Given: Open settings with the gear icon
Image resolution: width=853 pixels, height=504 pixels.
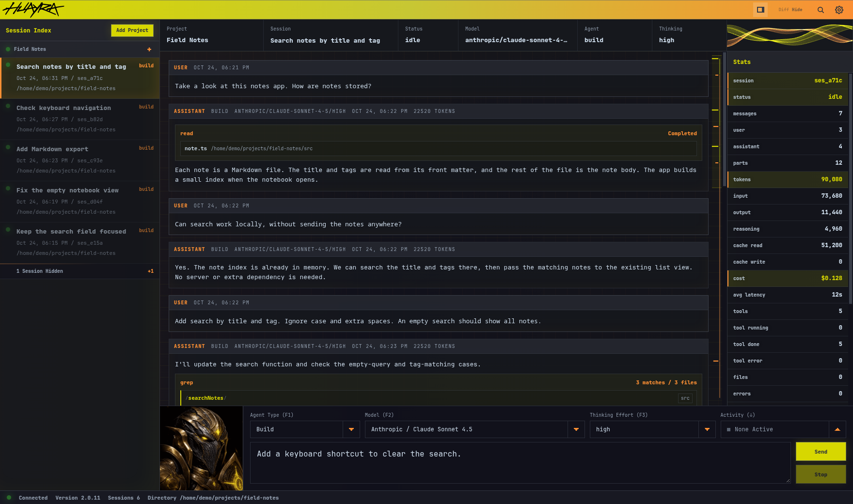Looking at the screenshot, I should tap(839, 10).
